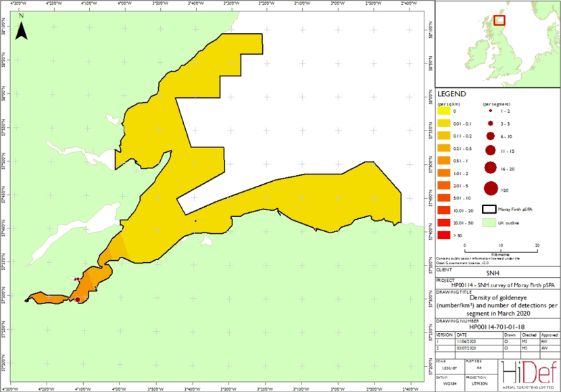The image size is (561, 392).
Task: Click the Drawn column header
Action: (x=510, y=335)
